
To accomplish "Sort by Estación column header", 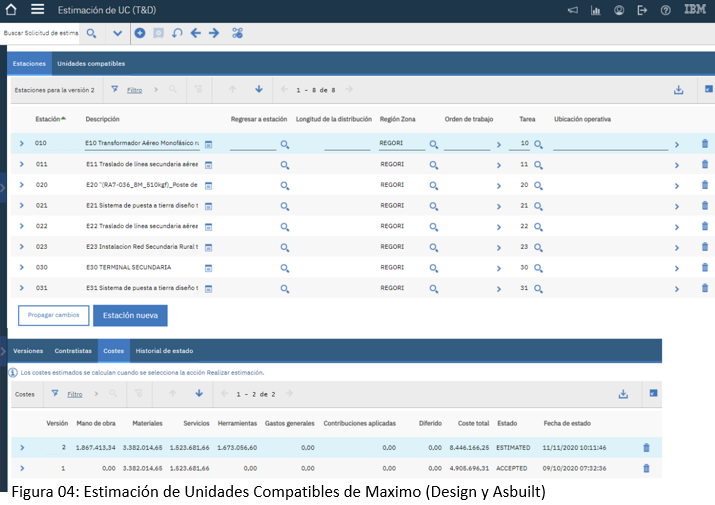I will 50,119.
